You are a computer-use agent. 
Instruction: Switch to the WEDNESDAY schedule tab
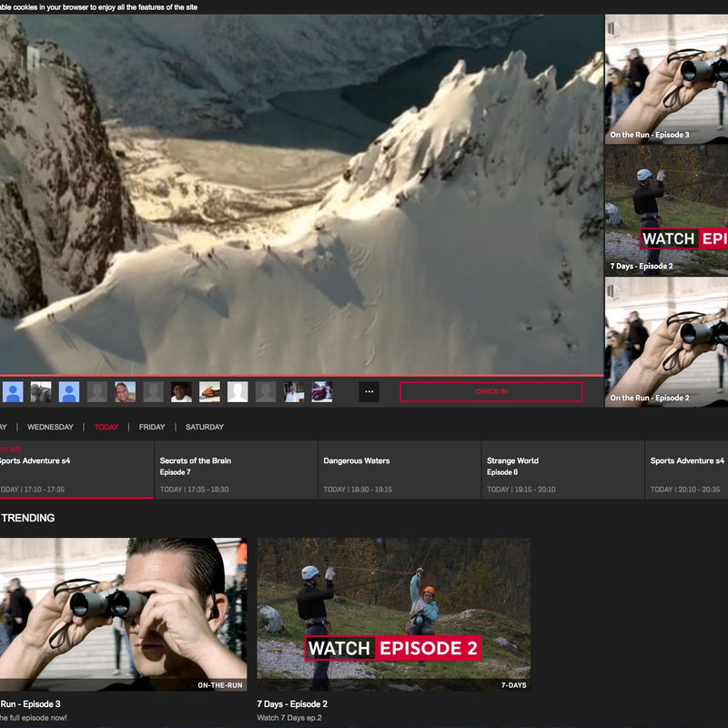(50, 427)
